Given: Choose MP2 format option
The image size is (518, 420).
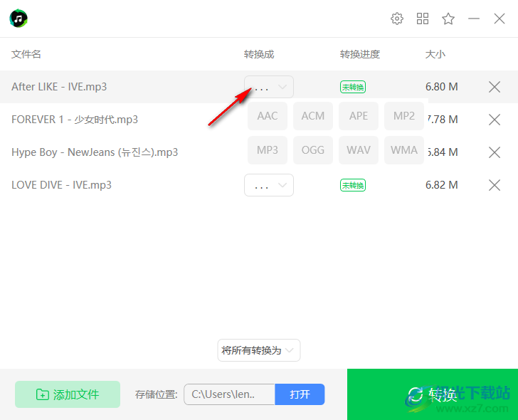Looking at the screenshot, I should click(x=404, y=116).
